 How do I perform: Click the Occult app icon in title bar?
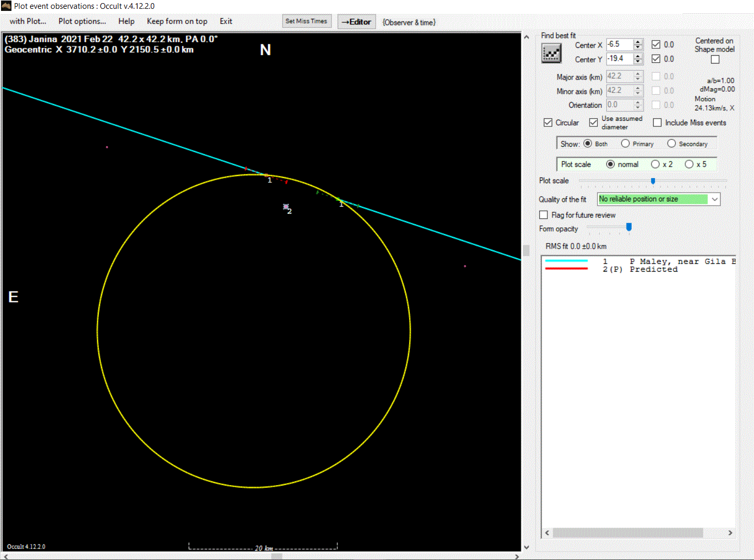[x=6, y=6]
